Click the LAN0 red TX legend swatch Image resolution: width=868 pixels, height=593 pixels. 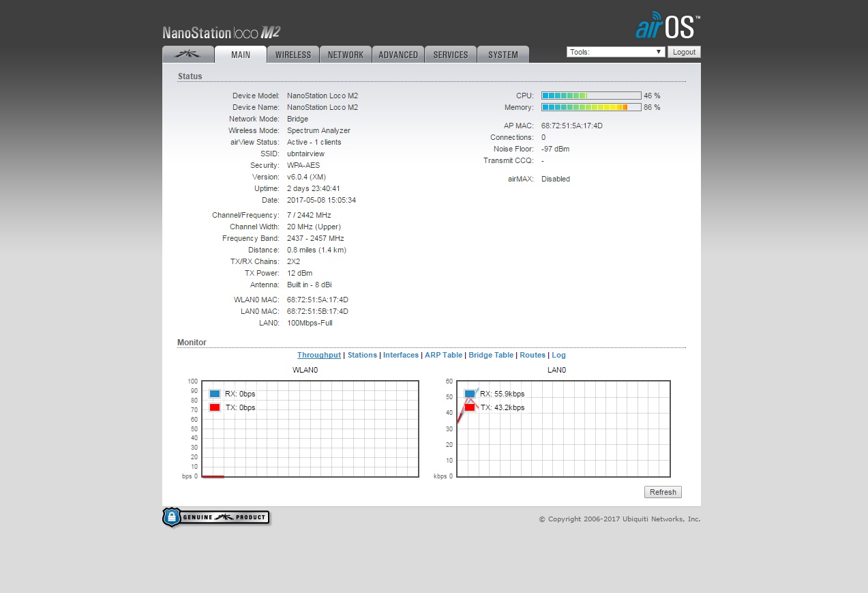tap(470, 407)
